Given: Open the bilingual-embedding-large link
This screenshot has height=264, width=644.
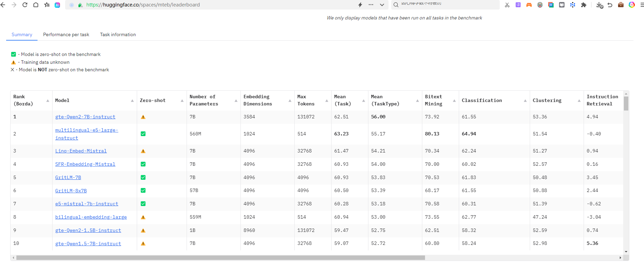Looking at the screenshot, I should [91, 217].
